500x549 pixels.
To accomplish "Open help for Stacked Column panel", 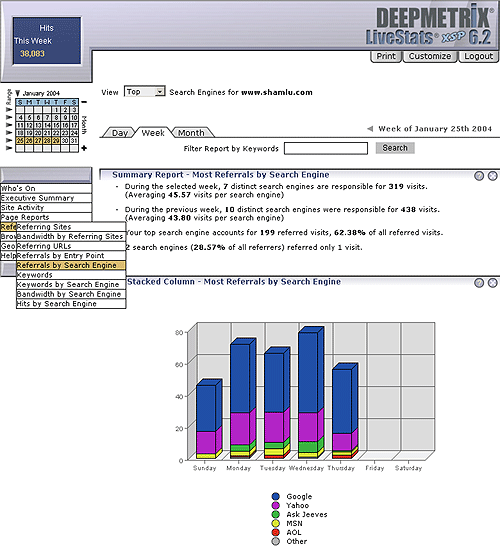I will pos(479,283).
